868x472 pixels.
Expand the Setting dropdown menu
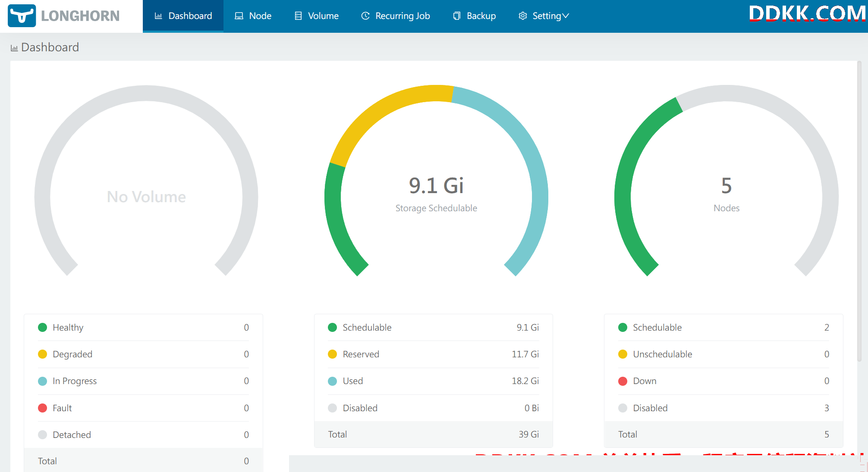544,16
